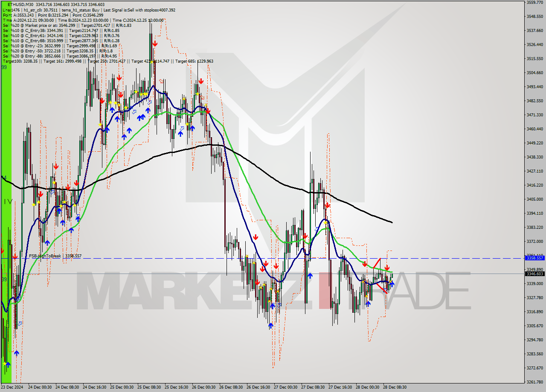Click the 3504.660 price axis label

[534, 72]
